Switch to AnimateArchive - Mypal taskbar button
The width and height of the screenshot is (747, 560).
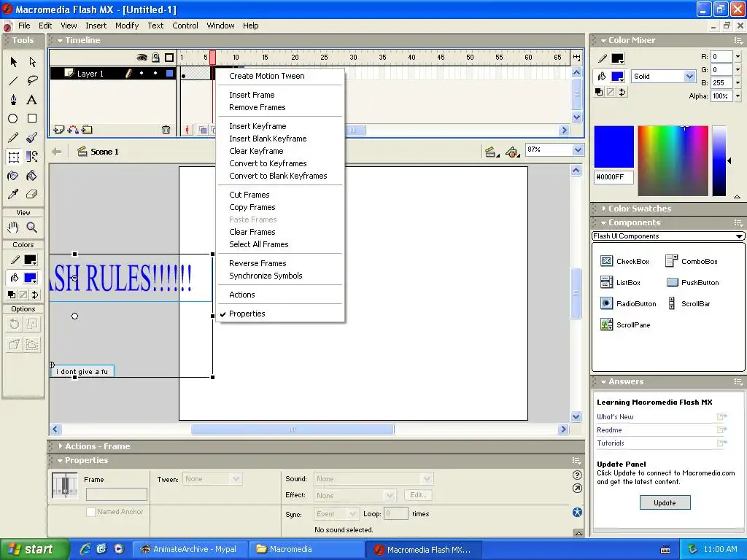189,550
